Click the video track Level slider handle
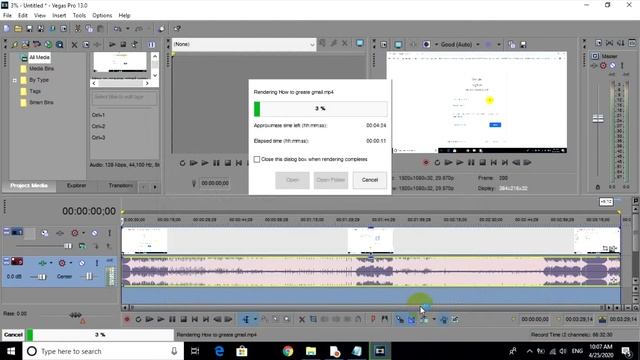Screen dimensions: 640x360 pyautogui.click(x=68, y=246)
